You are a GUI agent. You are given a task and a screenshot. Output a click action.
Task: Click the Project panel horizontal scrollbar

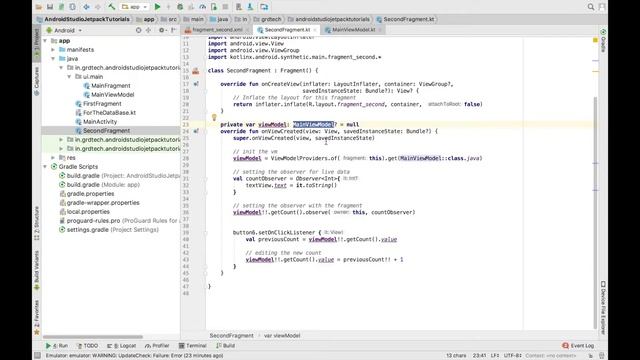tap(93, 337)
